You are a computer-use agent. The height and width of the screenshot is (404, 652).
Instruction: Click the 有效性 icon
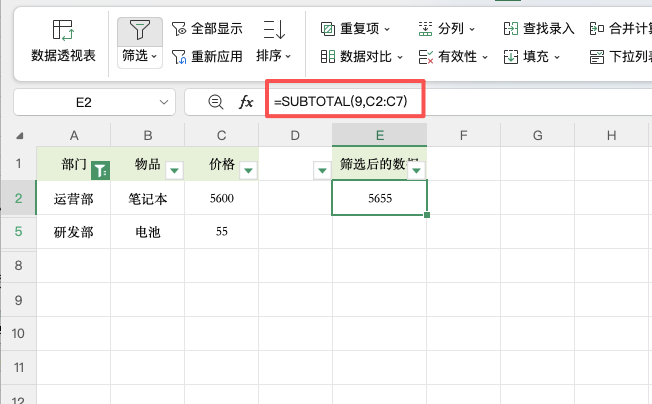425,57
